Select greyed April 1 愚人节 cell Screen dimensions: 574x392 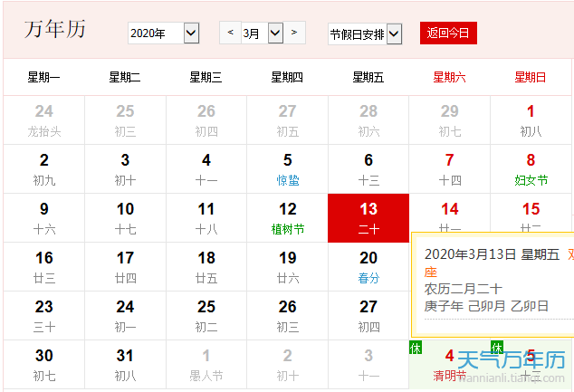tap(206, 365)
